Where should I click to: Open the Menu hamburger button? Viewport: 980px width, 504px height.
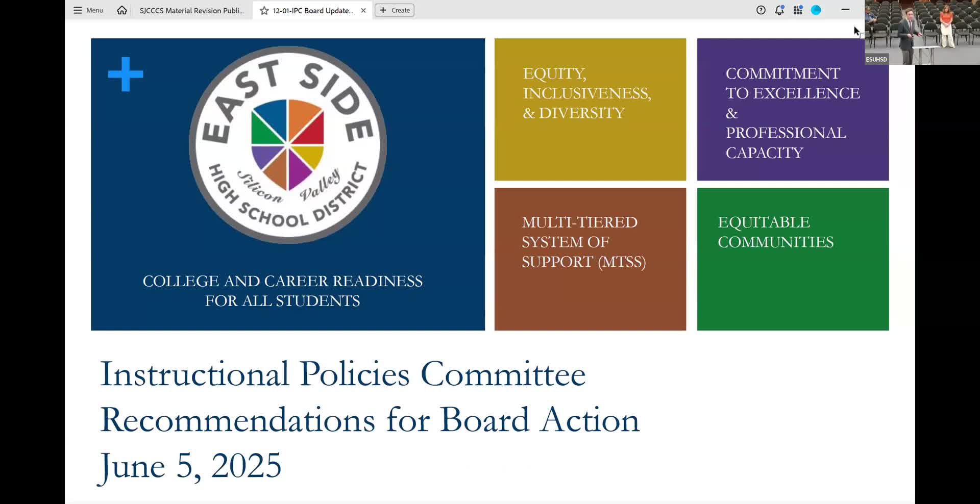[88, 10]
